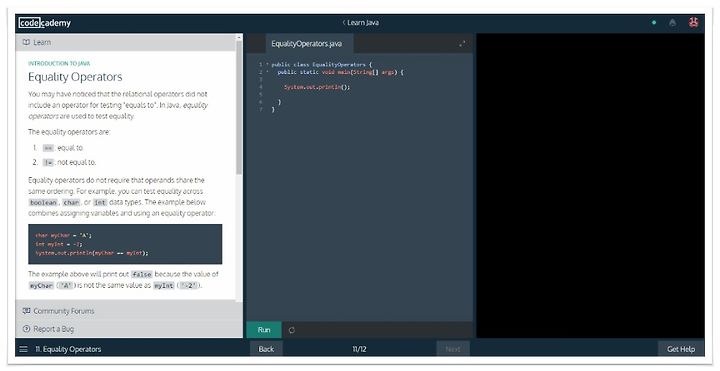
Task: Click the 'boolean' inline code word
Action: [x=43, y=202]
